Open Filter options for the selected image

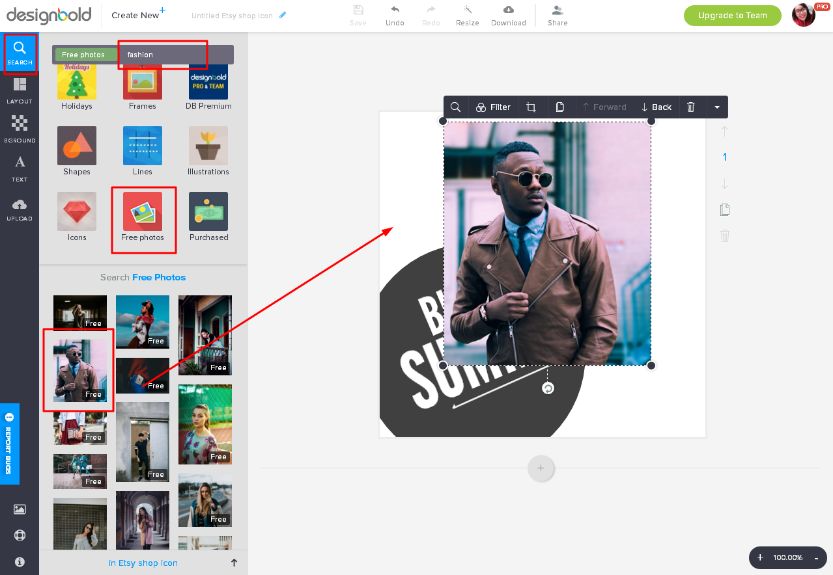pyautogui.click(x=493, y=107)
